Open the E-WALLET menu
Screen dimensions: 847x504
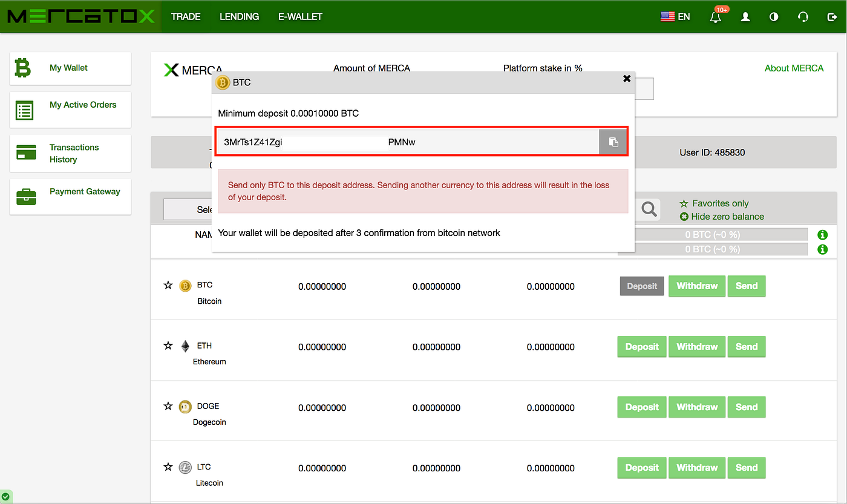pyautogui.click(x=300, y=16)
